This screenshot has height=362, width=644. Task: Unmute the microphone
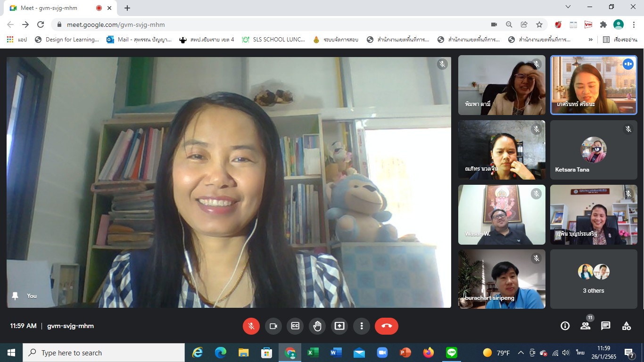point(251,326)
